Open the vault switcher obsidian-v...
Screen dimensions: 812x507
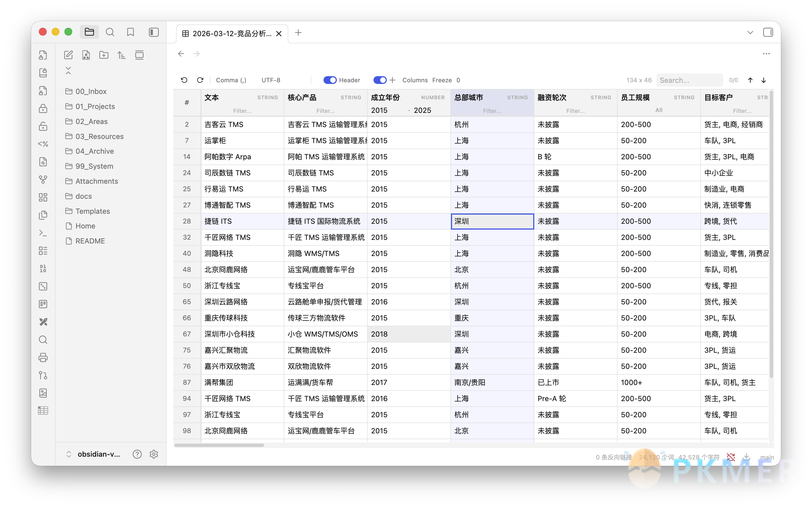93,454
